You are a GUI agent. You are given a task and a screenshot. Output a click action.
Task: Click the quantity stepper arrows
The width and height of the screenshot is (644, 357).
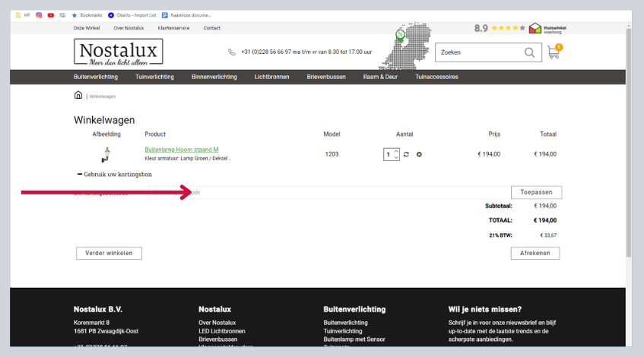coord(395,154)
